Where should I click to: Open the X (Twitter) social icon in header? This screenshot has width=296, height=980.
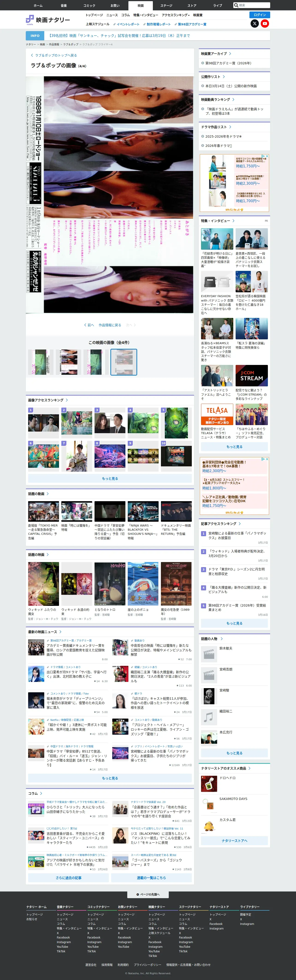tap(255, 24)
